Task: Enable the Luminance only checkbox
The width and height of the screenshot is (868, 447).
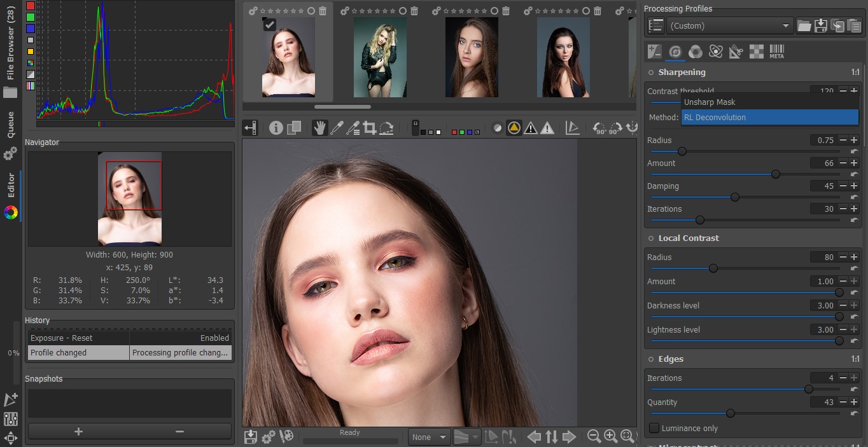Action: (x=654, y=428)
